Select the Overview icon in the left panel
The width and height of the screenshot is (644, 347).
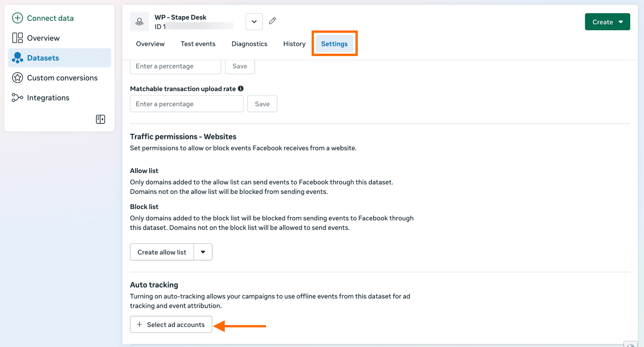point(17,38)
